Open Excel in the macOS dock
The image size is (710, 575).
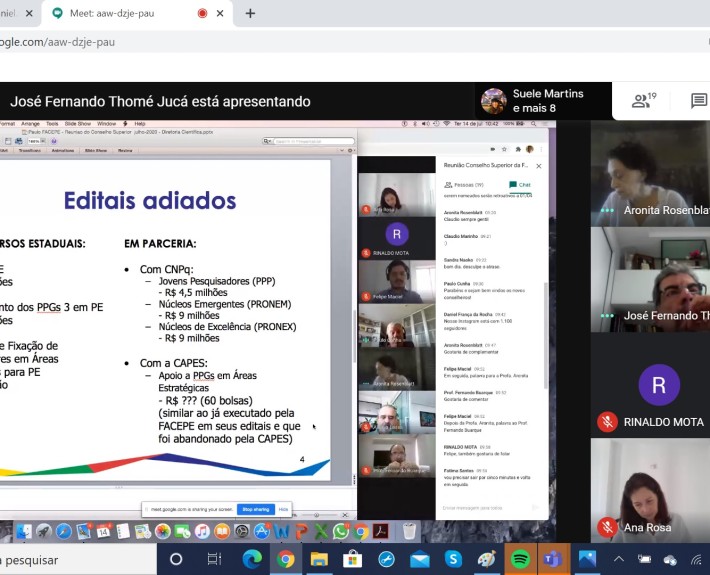321,531
